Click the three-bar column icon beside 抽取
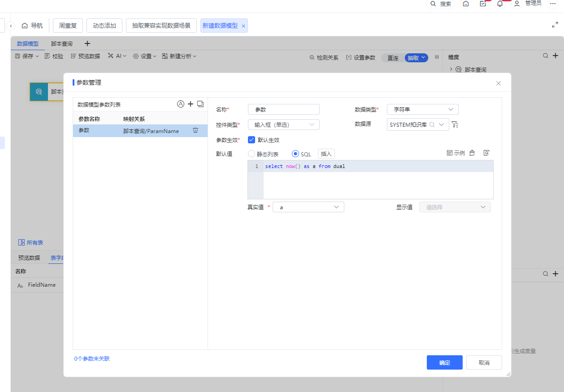This screenshot has width=564, height=392. [x=437, y=57]
